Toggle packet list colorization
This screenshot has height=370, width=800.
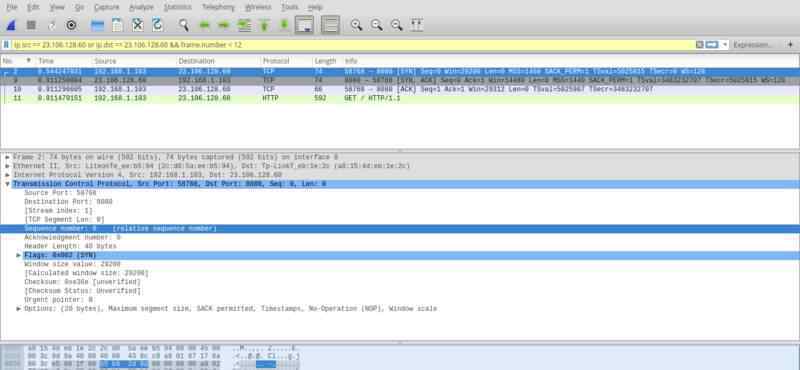[x=331, y=25]
